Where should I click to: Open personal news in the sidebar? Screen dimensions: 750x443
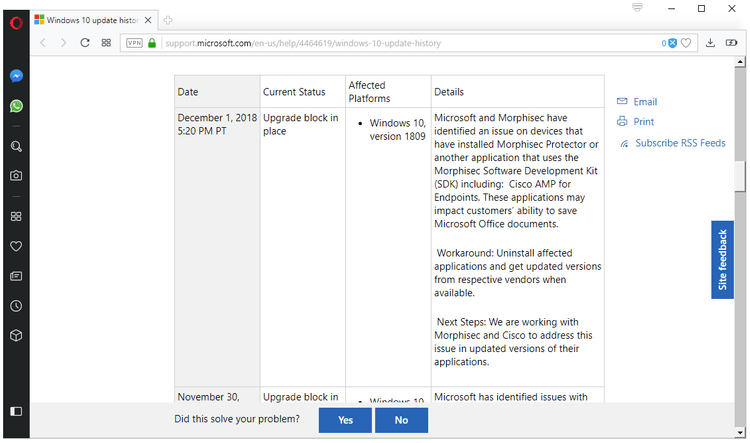(x=16, y=276)
